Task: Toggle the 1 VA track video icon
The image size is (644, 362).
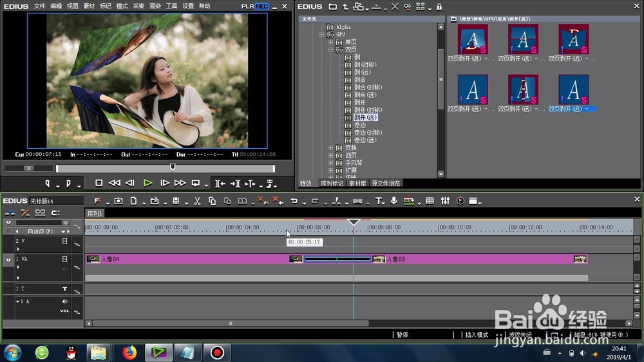Action: [x=64, y=259]
